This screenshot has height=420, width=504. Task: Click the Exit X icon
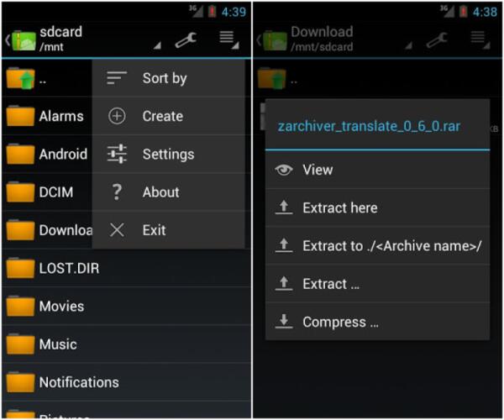pyautogui.click(x=118, y=229)
